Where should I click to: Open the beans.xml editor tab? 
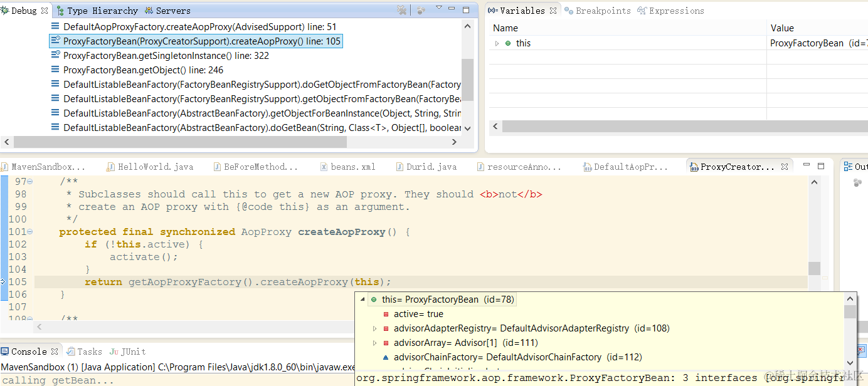[348, 167]
